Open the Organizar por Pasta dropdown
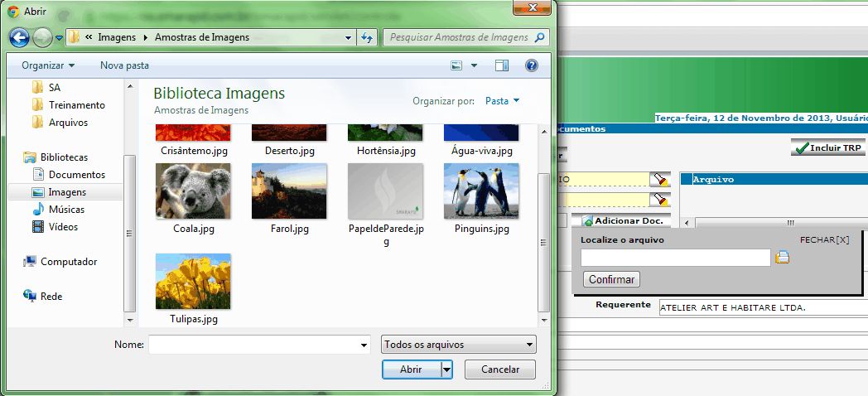The height and width of the screenshot is (396, 868). [x=502, y=101]
